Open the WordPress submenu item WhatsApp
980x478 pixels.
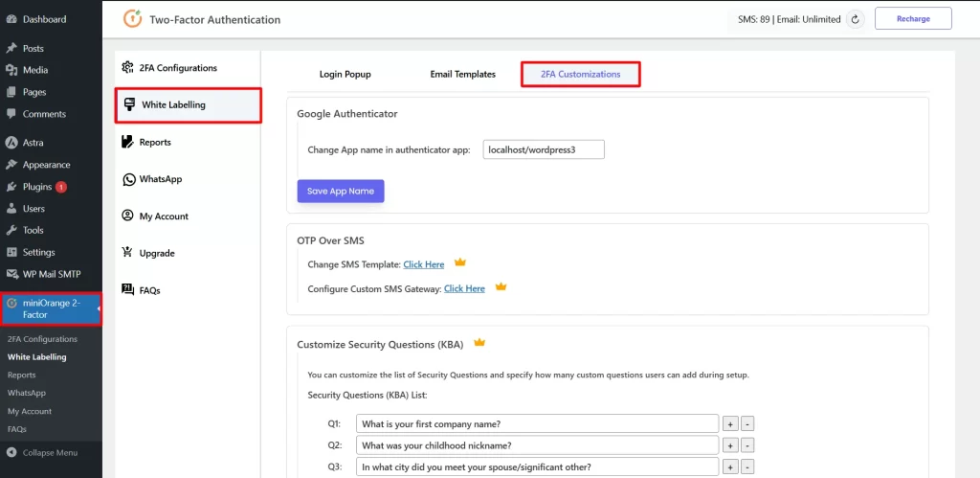pyautogui.click(x=27, y=393)
